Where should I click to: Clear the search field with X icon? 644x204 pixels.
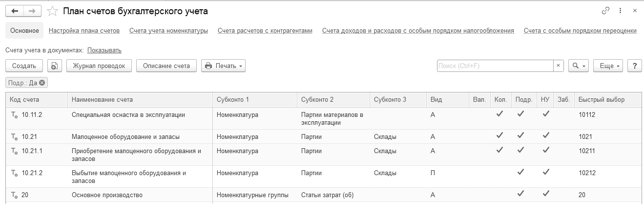559,66
